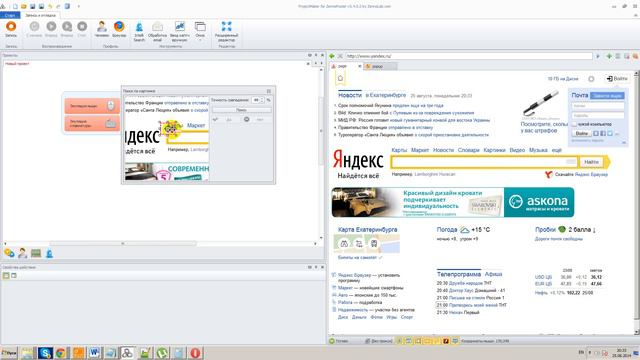Click the Войти button in the Почта box

[x=582, y=133]
